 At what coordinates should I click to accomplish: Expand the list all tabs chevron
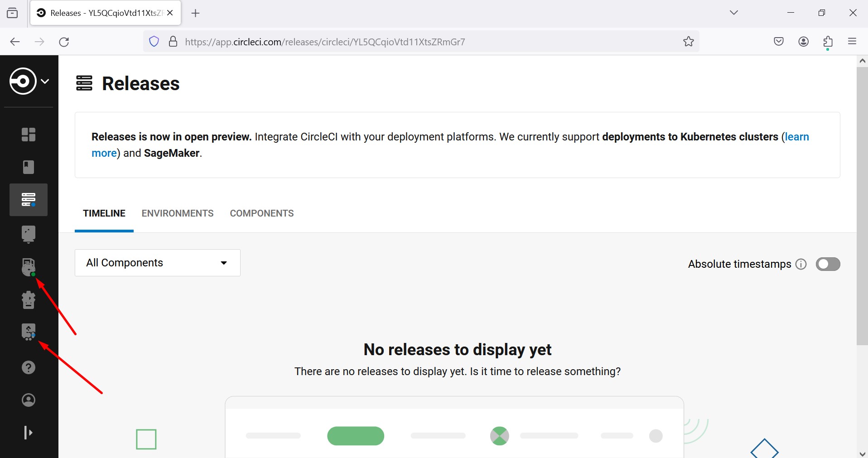[734, 13]
